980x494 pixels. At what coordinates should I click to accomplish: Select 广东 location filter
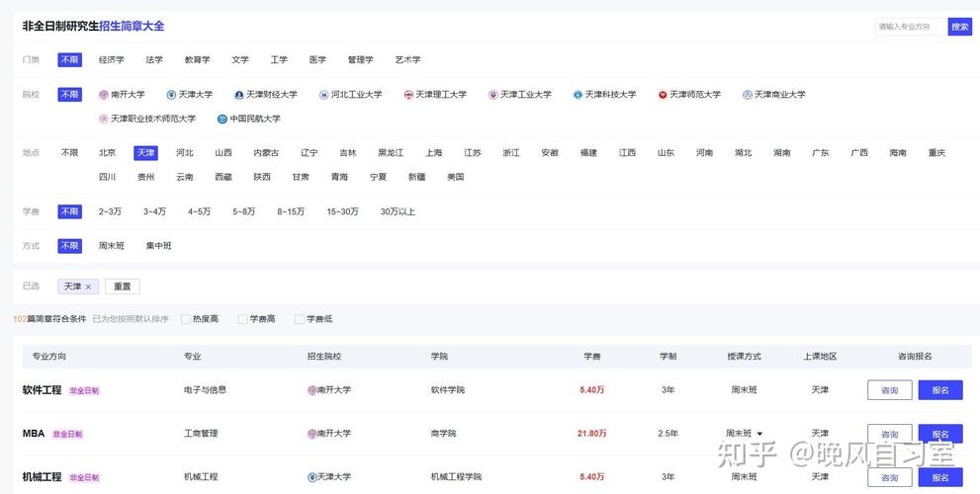[x=821, y=153]
